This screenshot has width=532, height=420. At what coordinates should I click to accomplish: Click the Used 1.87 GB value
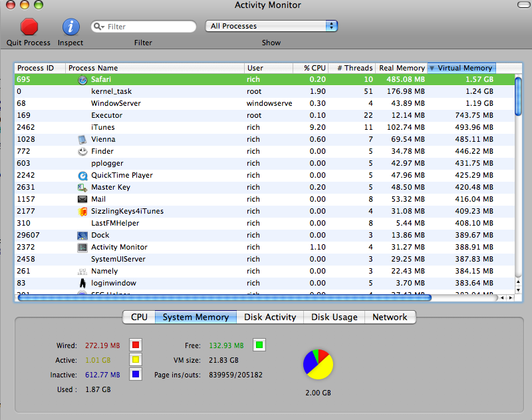point(98,389)
